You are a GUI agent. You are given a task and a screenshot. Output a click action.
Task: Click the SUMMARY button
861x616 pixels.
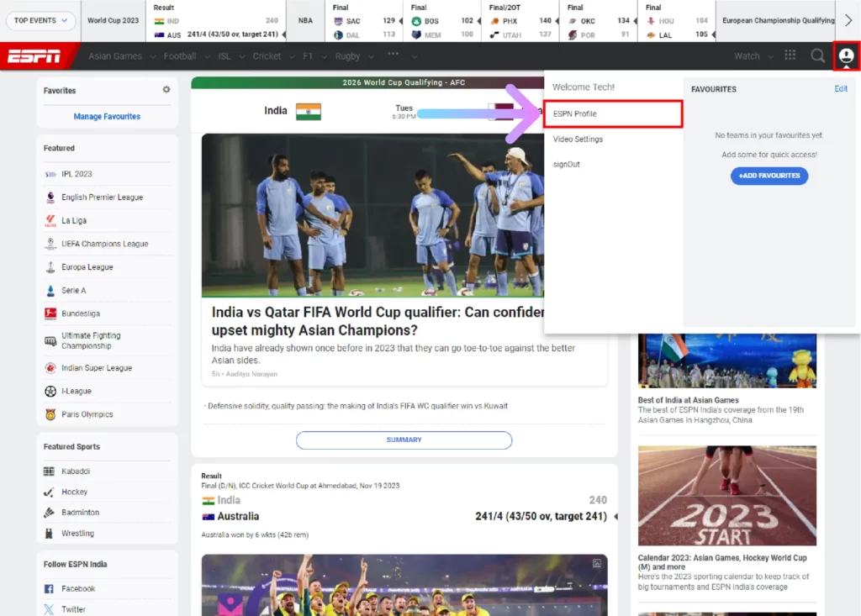[x=404, y=440]
